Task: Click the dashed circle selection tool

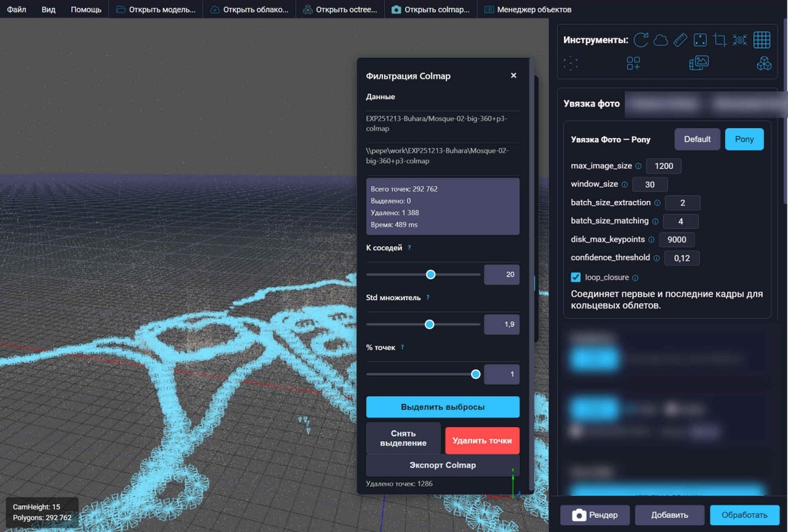Action: (571, 63)
